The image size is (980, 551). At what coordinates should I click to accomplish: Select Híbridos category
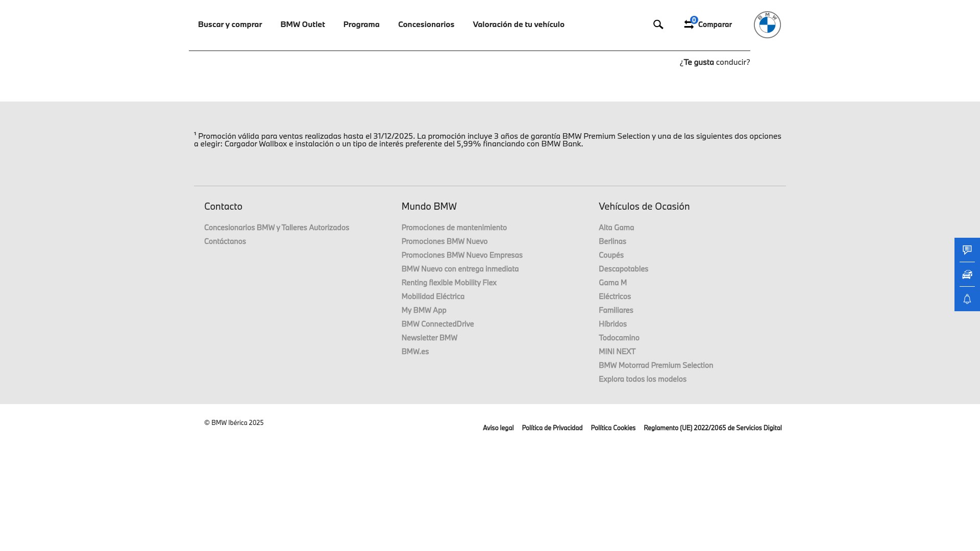point(612,324)
